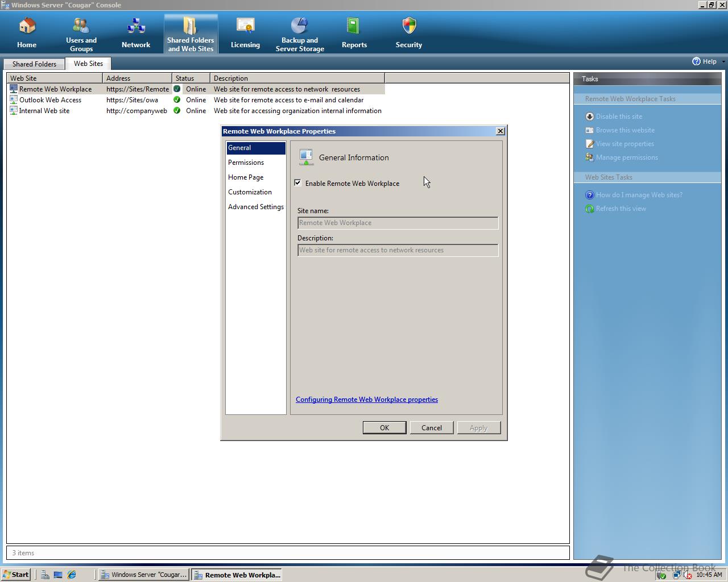Open the Network section icon
Viewport: 728px width, 582px height.
(x=136, y=26)
